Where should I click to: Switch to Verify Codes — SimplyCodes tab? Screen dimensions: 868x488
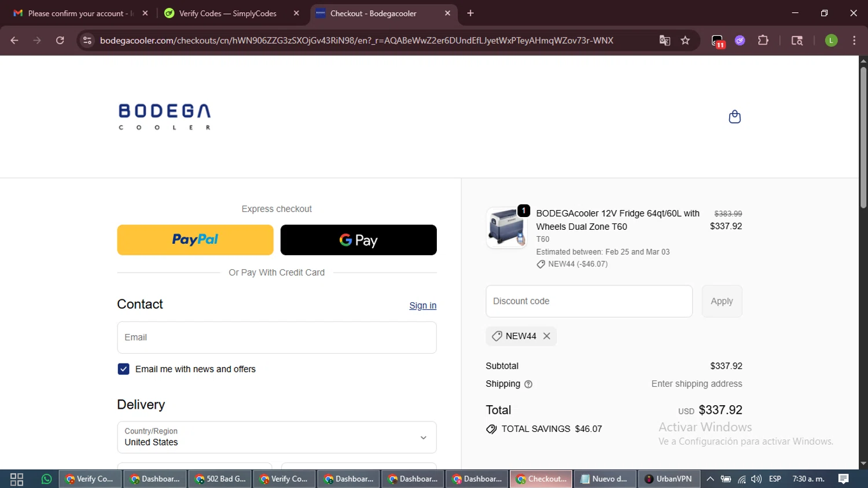coord(231,13)
